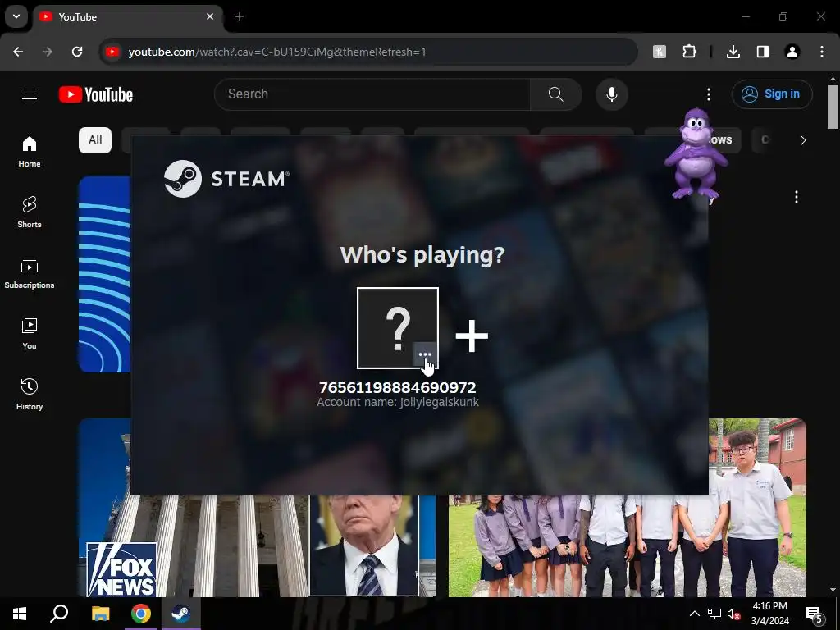Open the network tray icon
840x630 pixels.
tap(714, 614)
